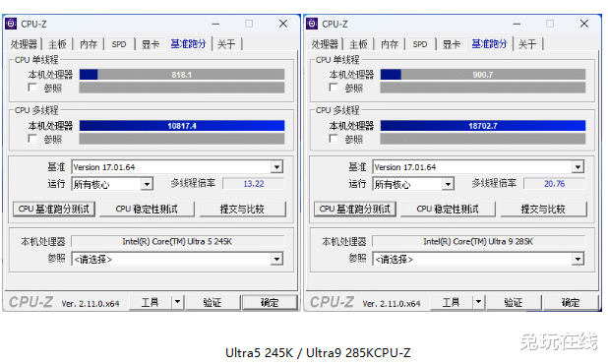The width and height of the screenshot is (608, 364).
Task: Start CPU 基准跑分测试 in left window
Action: pos(54,209)
